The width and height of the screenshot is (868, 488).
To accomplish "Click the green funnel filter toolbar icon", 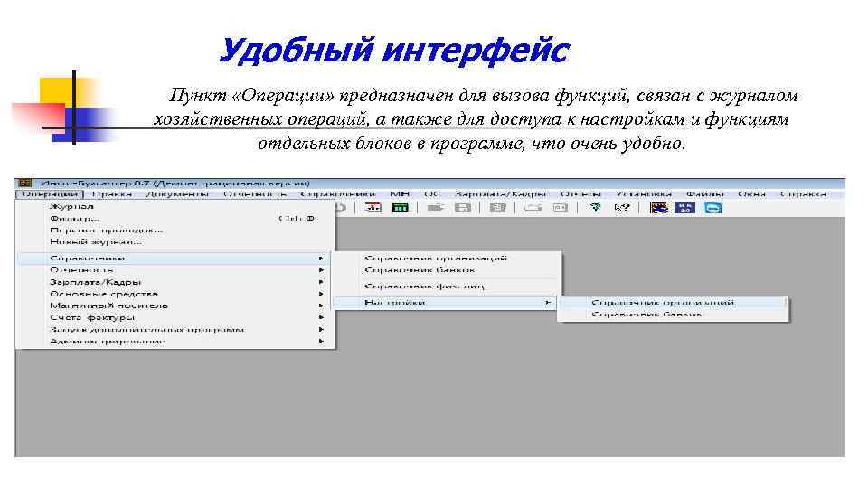I will click(x=595, y=208).
